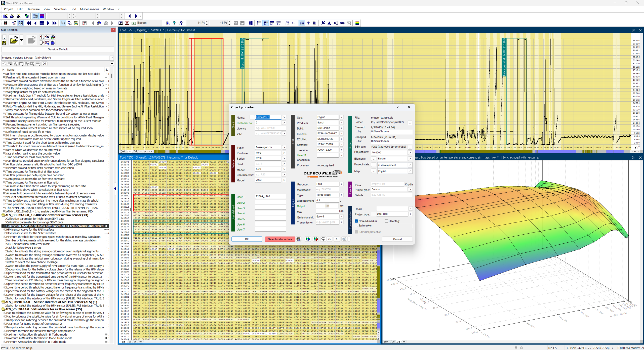The image size is (644, 350).
Task: Enable the Spi marker checkbox
Action: pyautogui.click(x=356, y=226)
